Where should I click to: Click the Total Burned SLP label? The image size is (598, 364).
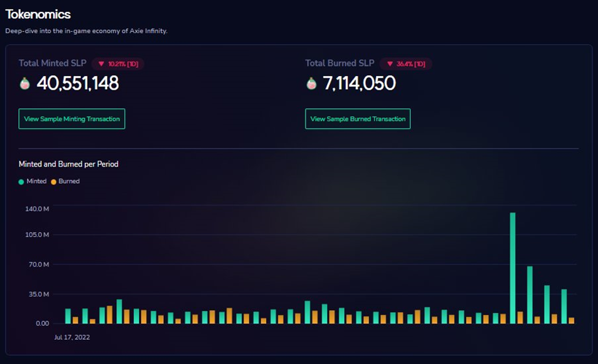(x=339, y=64)
